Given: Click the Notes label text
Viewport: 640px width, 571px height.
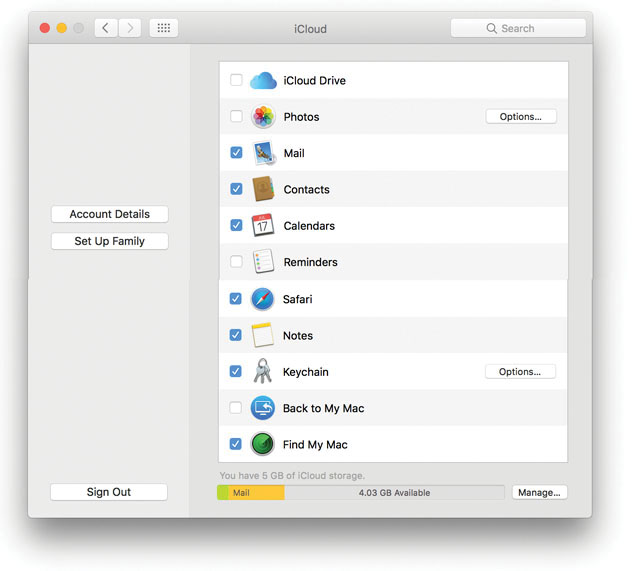Looking at the screenshot, I should click(x=298, y=335).
